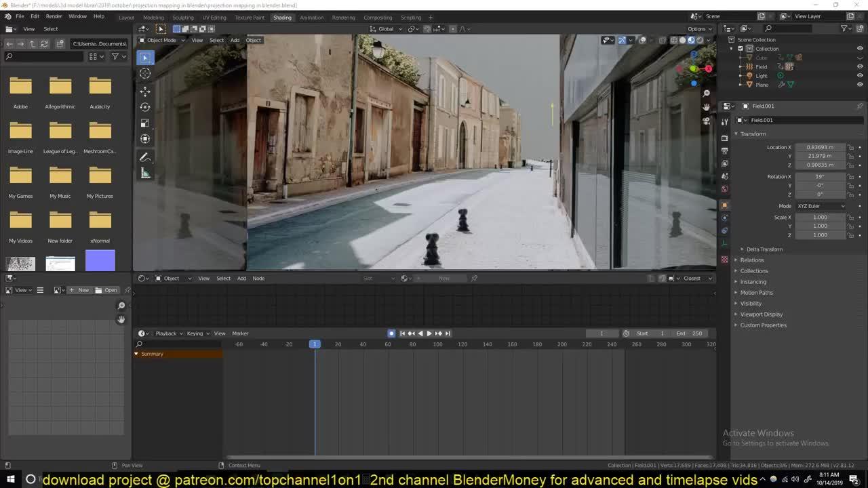Select the Rotate tool in viewport toolbar
Viewport: 868px width, 488px height.
[145, 106]
